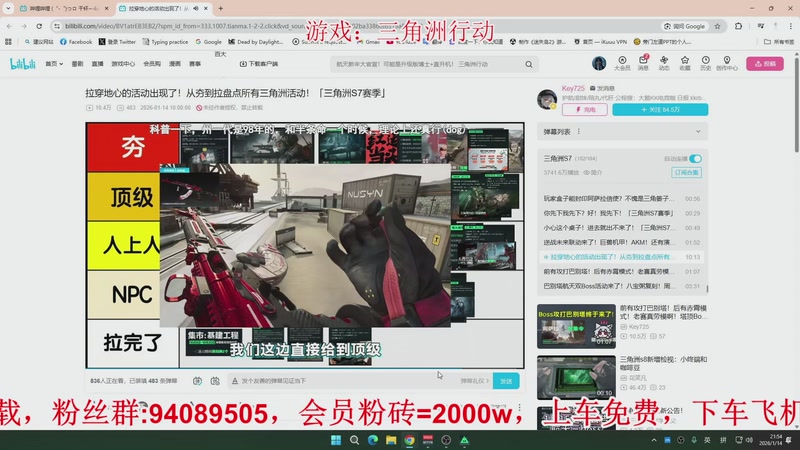This screenshot has width=800, height=450.
Task: Click the browser address bar URL
Action: pos(184,26)
